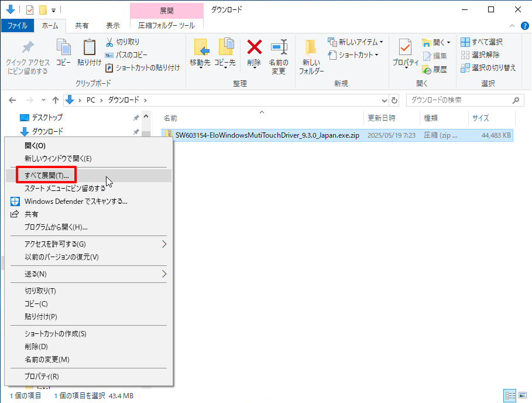The height and width of the screenshot is (403, 532).
Task: Click Scan with Windows Defender entry
Action: click(75, 201)
